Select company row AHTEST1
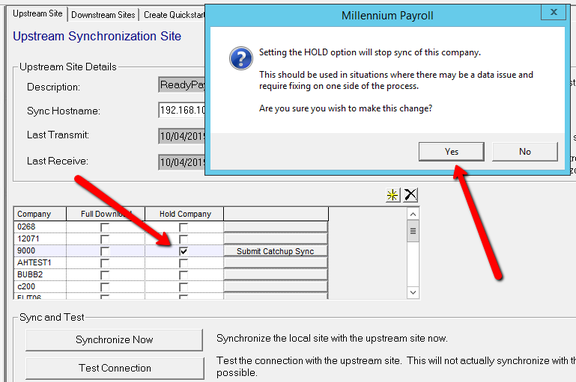Image resolution: width=576 pixels, height=382 pixels. click(40, 263)
